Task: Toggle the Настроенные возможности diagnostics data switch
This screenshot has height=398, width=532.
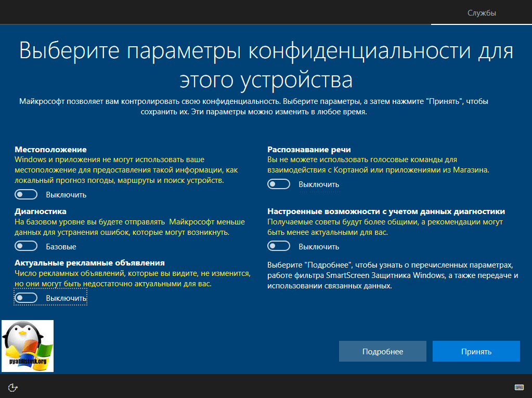Action: [x=279, y=246]
